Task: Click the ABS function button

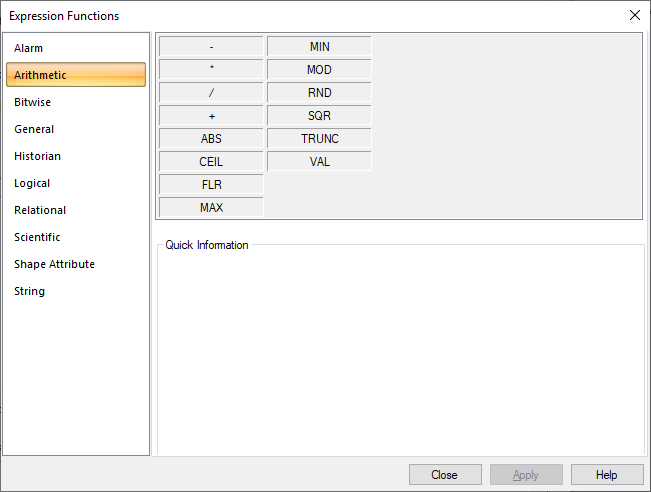Action: click(211, 138)
